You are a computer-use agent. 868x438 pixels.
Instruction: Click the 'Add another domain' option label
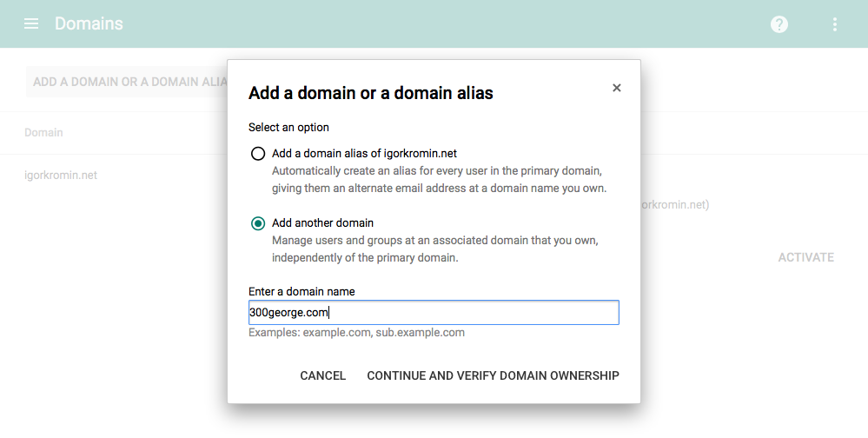coord(322,223)
